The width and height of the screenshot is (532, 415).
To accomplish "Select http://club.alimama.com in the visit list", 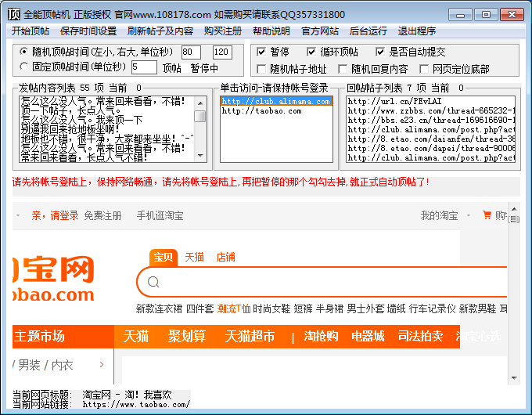I will (276, 102).
